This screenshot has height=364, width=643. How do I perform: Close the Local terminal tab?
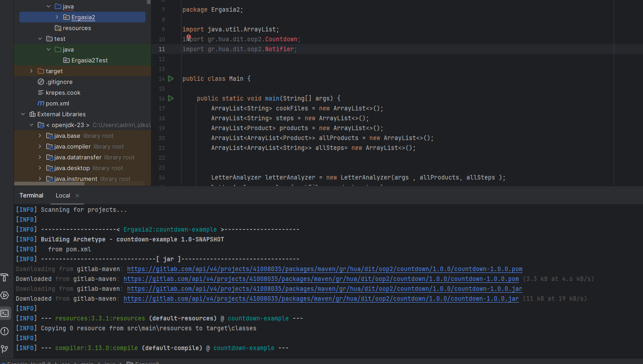pos(77,196)
